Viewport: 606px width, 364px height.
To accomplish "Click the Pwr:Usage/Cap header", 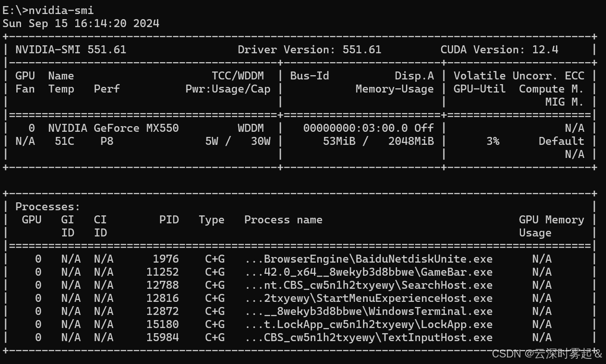I will pos(228,89).
